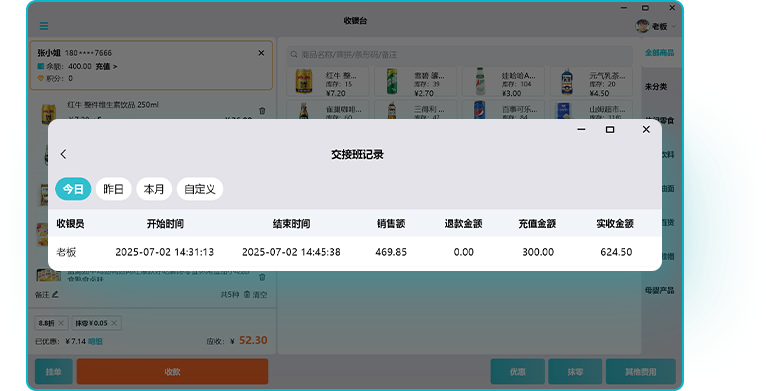Click the 老板 user avatar at top right

(642, 26)
